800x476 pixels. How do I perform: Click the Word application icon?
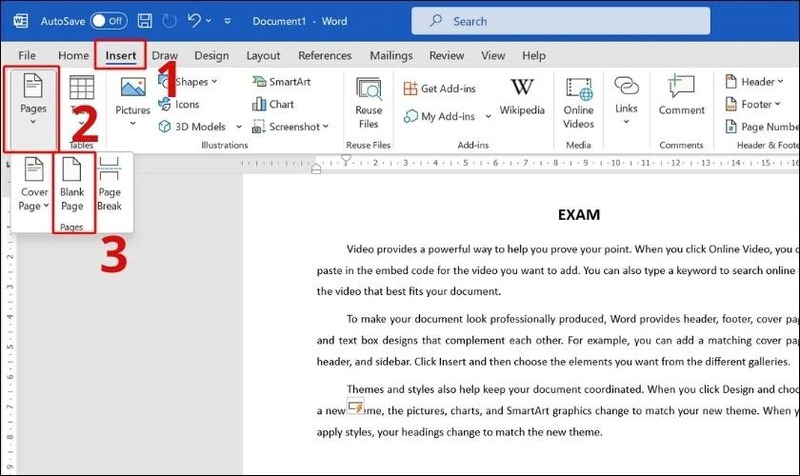point(21,21)
